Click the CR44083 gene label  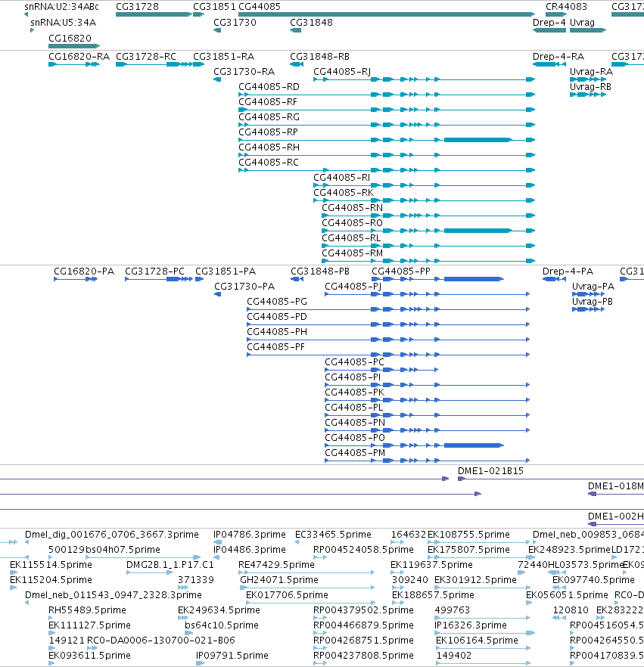[x=566, y=6]
